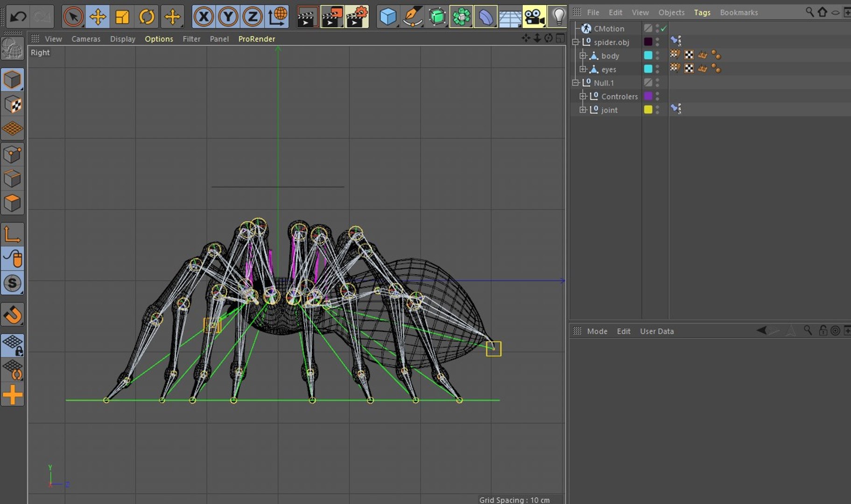The height and width of the screenshot is (504, 851).
Task: Collapse the spider.obj hierarchy
Action: click(x=576, y=42)
